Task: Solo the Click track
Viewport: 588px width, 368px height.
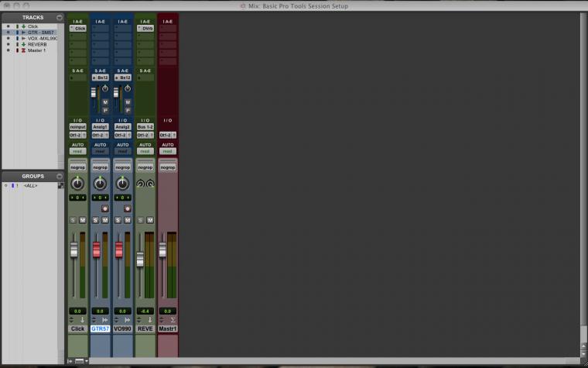Action: 73,220
